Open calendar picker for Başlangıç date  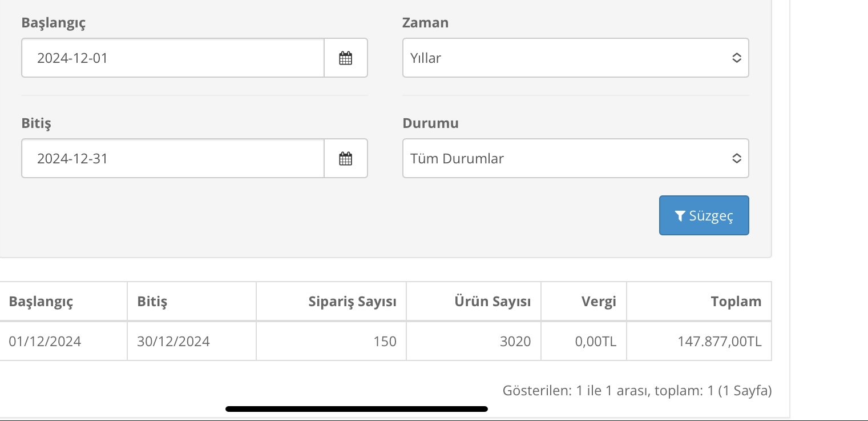tap(346, 58)
